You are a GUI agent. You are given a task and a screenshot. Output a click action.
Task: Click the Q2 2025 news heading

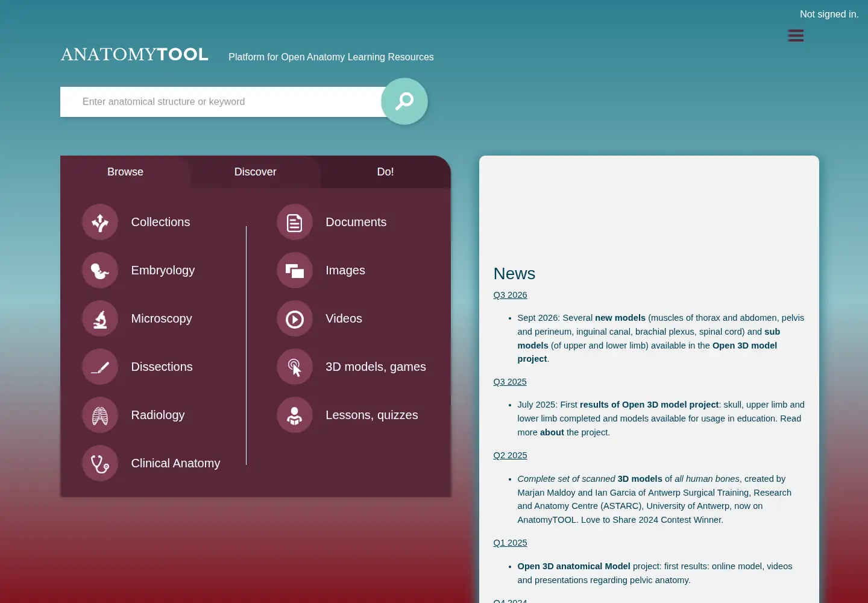510,455
